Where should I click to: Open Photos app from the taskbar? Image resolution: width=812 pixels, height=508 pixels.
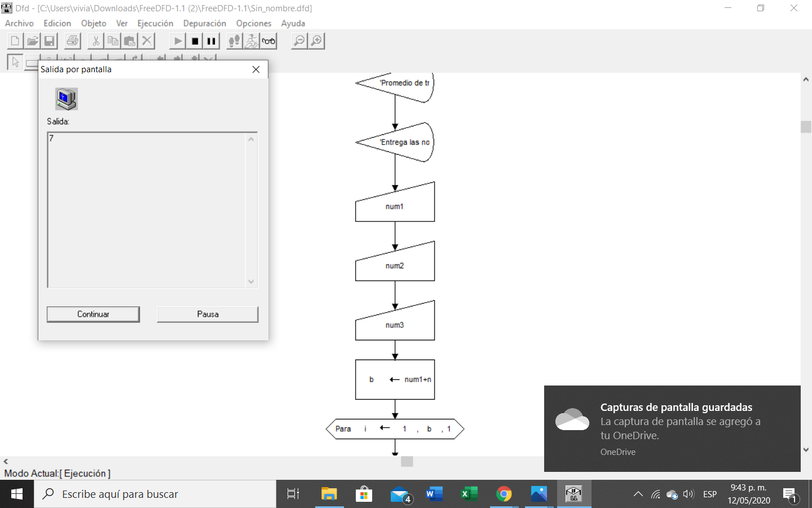(539, 494)
